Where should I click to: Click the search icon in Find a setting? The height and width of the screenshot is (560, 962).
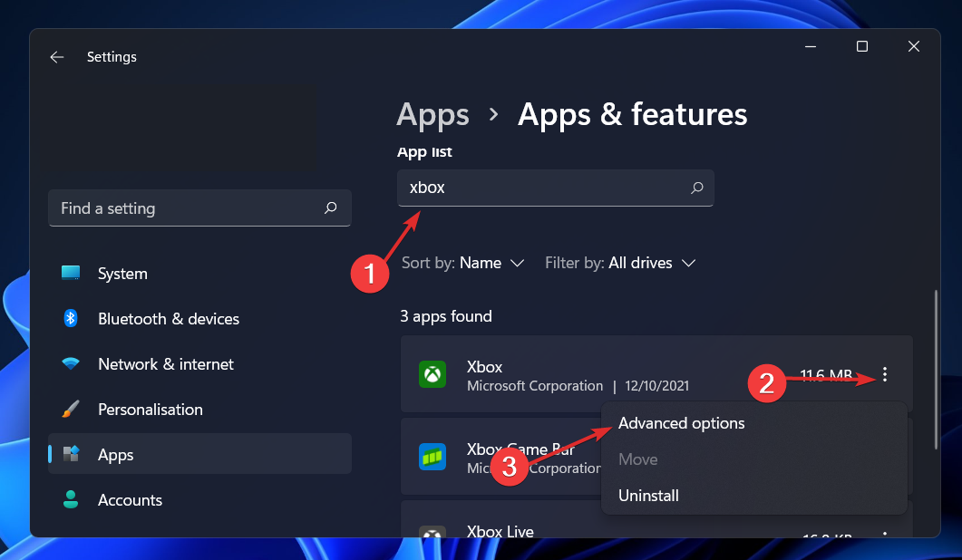click(x=331, y=208)
